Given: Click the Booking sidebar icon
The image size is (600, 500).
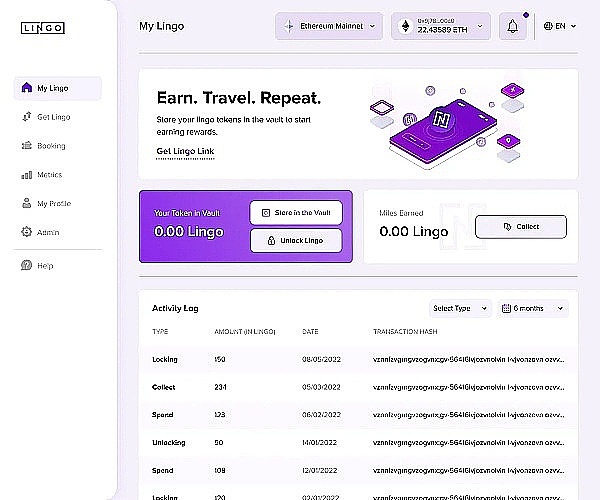Looking at the screenshot, I should (27, 146).
